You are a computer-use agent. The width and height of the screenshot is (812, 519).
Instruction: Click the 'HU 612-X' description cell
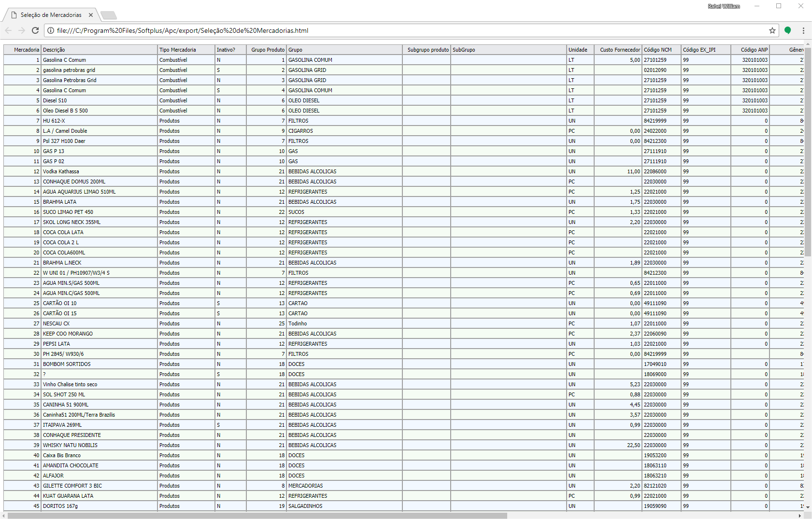(x=100, y=121)
